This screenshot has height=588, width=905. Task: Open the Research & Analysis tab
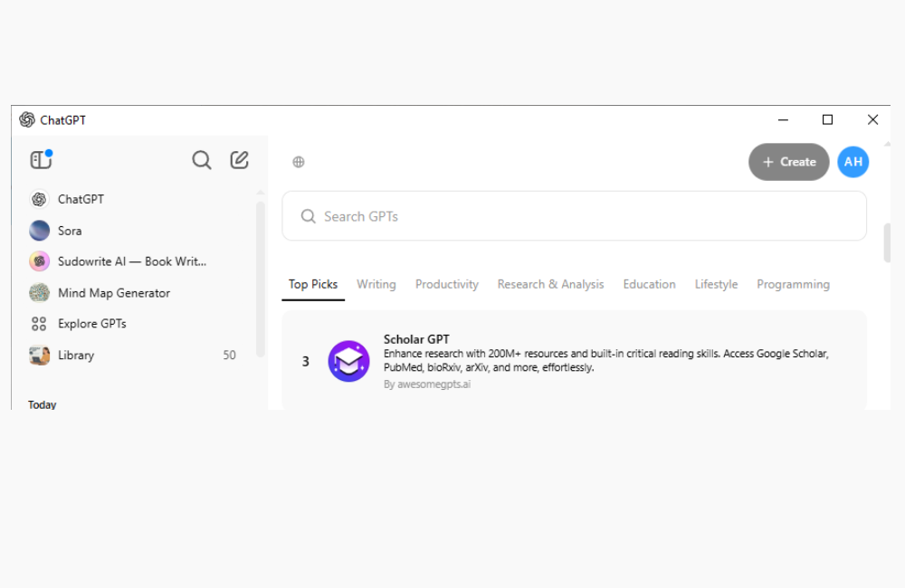pos(550,284)
